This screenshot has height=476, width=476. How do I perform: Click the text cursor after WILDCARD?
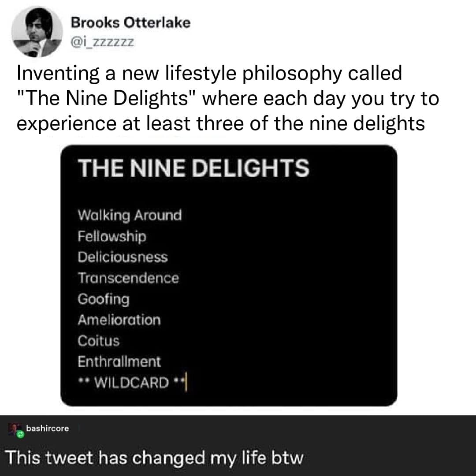(186, 383)
